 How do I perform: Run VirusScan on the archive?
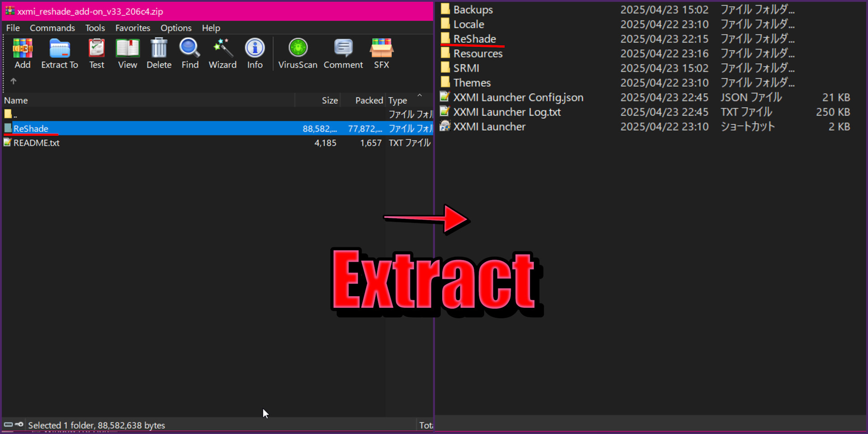tap(297, 53)
